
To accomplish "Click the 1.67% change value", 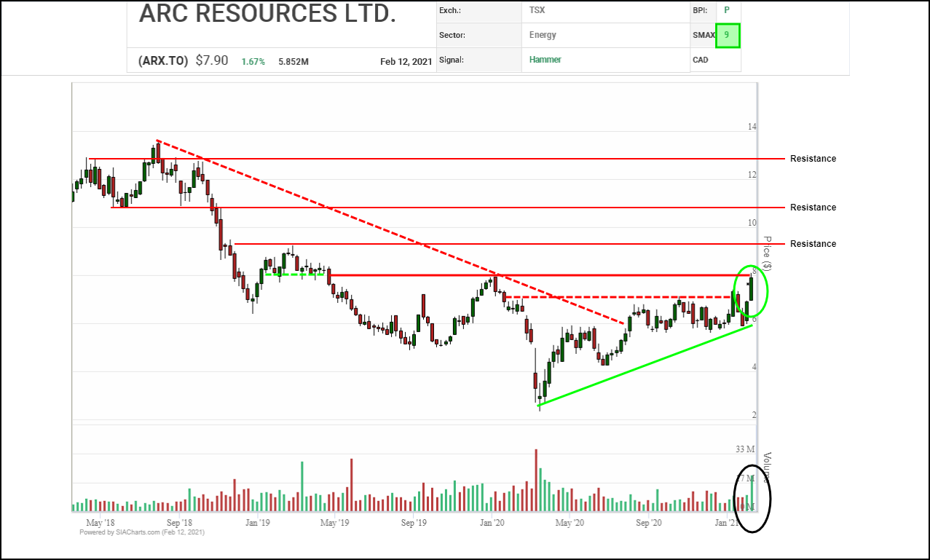I will pos(253,62).
